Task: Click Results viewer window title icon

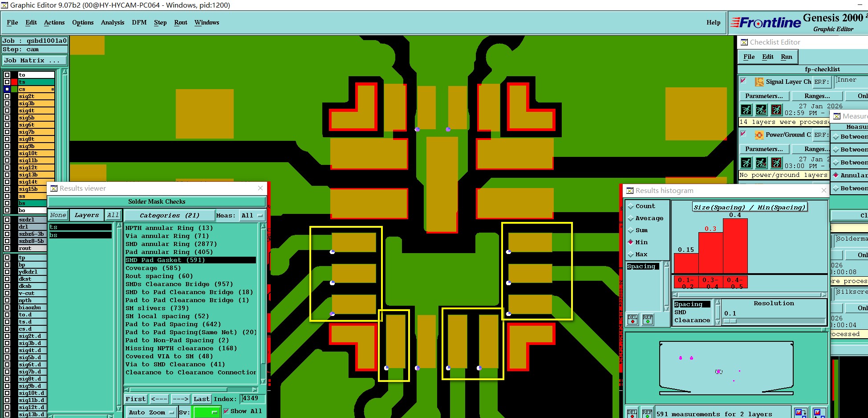Action: [x=54, y=189]
